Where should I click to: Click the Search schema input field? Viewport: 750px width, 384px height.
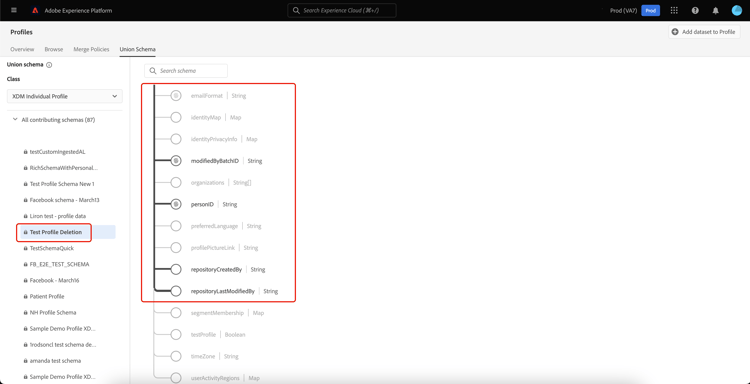pos(186,71)
